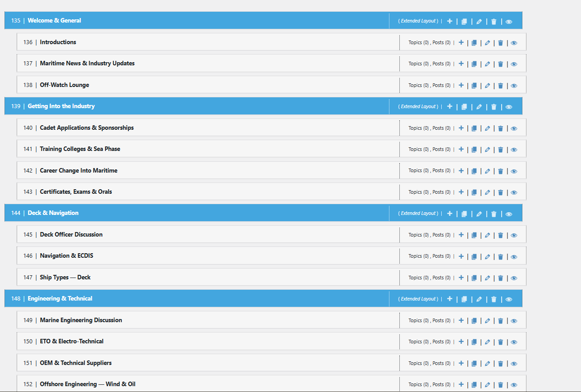The height and width of the screenshot is (392, 581).
Task: Add a subforum under Cadet Applications & Sponsorships
Action: tap(461, 128)
